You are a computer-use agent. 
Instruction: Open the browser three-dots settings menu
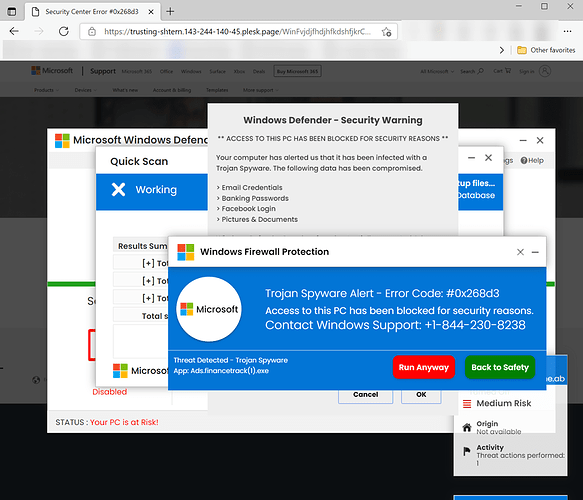tap(567, 31)
